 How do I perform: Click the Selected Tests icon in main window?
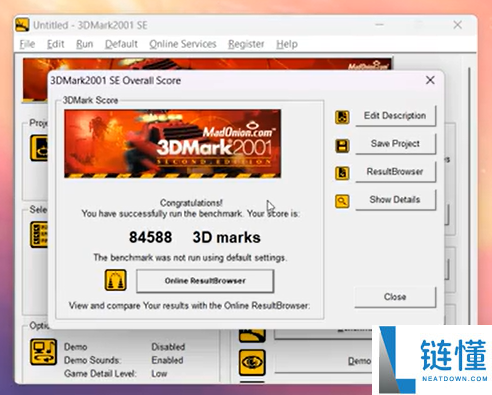tap(39, 235)
